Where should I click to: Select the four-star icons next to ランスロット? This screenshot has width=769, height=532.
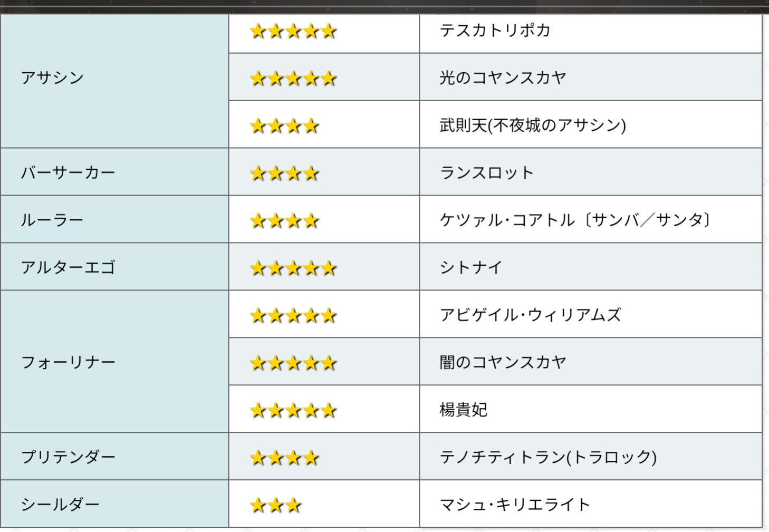(x=285, y=173)
